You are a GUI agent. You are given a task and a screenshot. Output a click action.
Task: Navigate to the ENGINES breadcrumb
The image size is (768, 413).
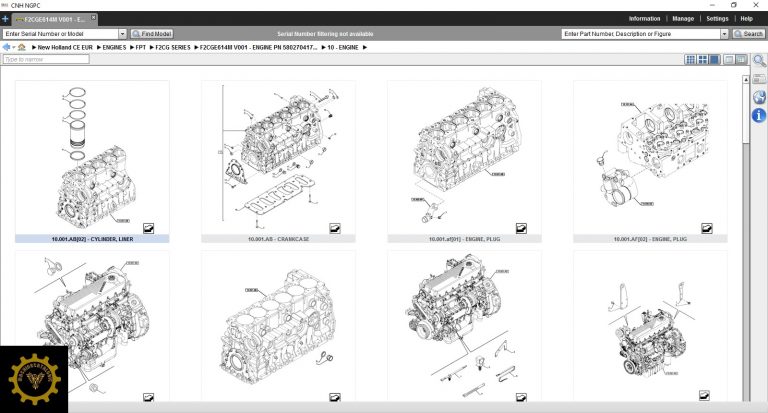click(114, 48)
